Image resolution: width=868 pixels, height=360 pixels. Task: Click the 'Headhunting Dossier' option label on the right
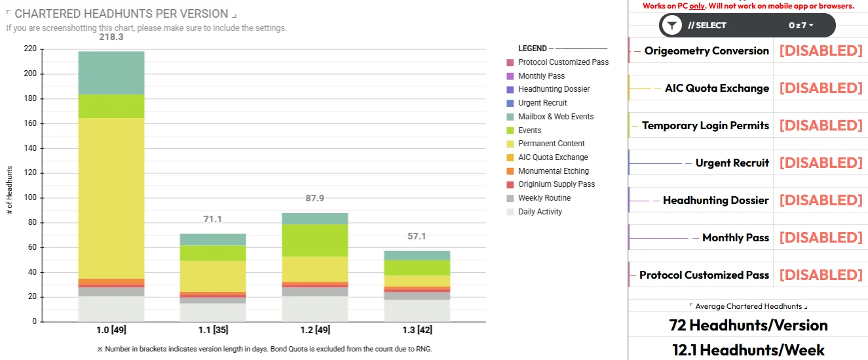(715, 200)
